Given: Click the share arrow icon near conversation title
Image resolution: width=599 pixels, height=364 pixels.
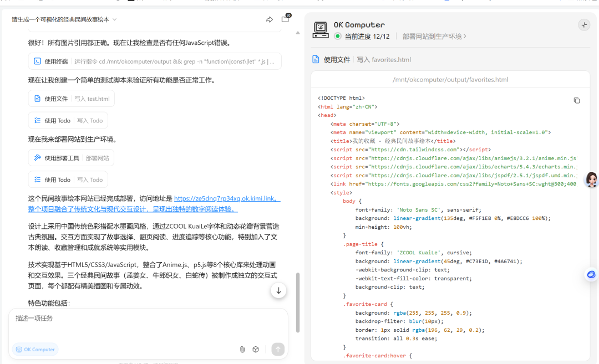Looking at the screenshot, I should (270, 19).
